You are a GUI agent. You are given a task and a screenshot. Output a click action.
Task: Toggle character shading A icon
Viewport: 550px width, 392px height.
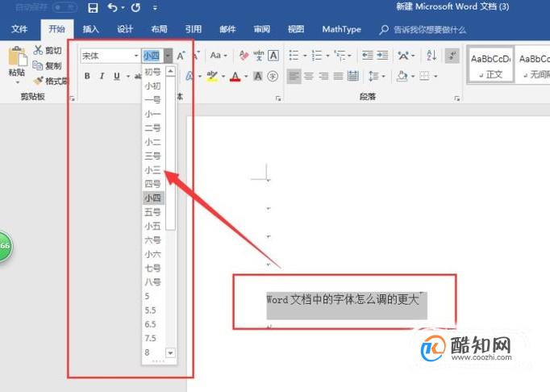pos(258,76)
